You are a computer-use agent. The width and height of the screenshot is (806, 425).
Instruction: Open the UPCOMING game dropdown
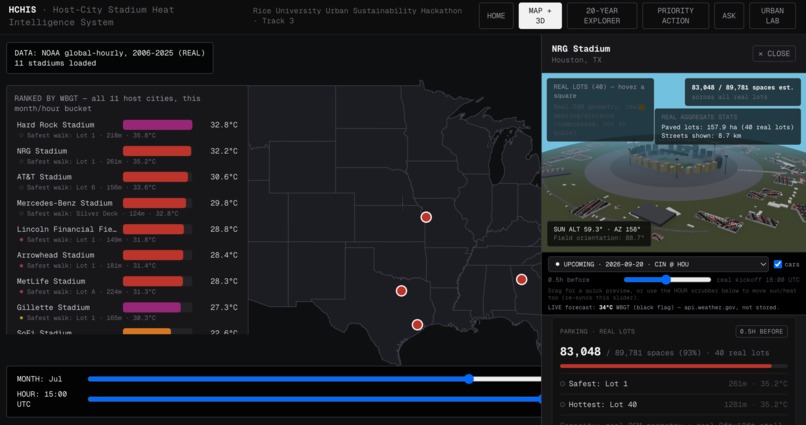click(x=658, y=264)
